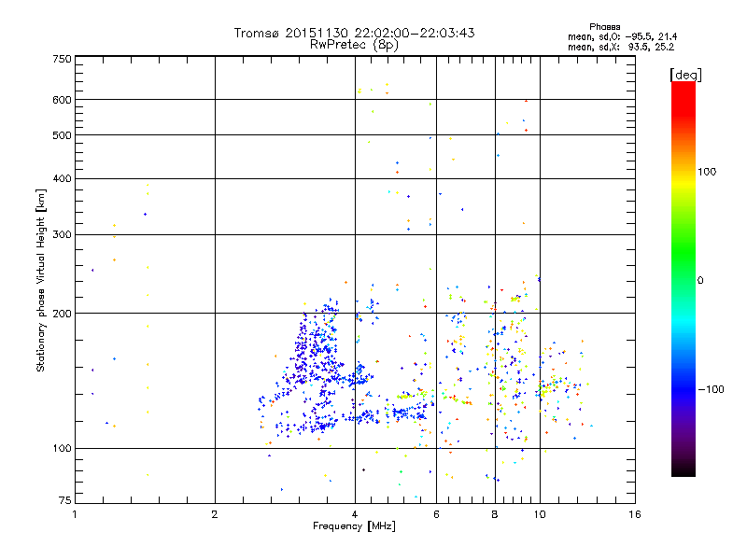Click the colorbar '-100' tick label

(711, 389)
